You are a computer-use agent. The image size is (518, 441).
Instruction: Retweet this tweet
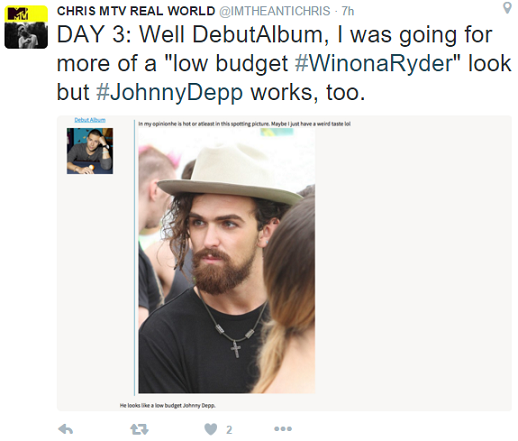(x=139, y=429)
